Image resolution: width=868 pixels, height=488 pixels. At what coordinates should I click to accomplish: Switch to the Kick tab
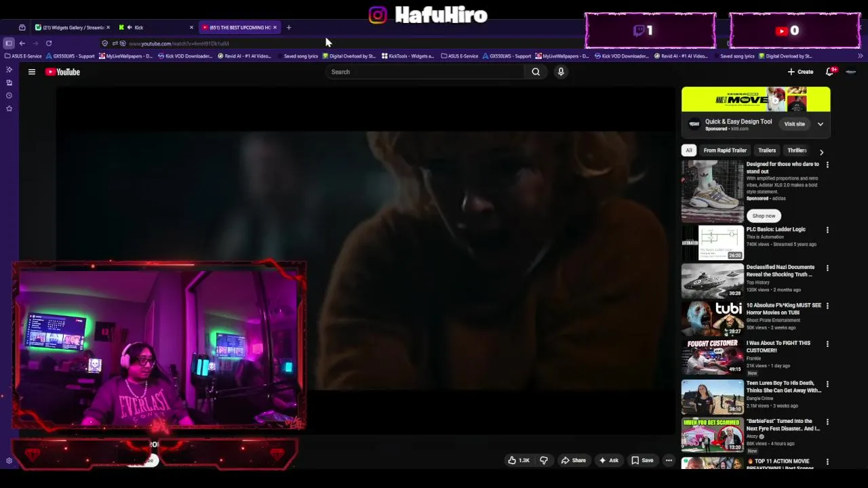point(155,28)
